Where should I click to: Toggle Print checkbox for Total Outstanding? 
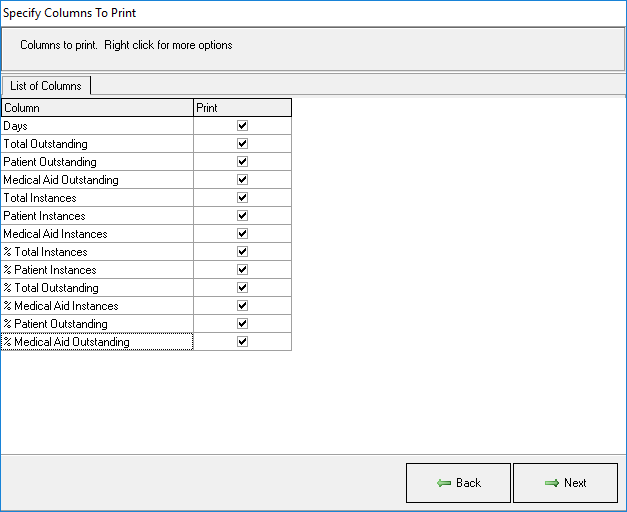pyautogui.click(x=242, y=144)
